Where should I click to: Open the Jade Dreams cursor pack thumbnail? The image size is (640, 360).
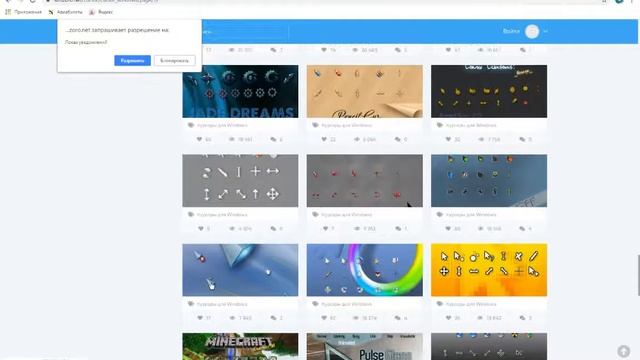coord(240,91)
